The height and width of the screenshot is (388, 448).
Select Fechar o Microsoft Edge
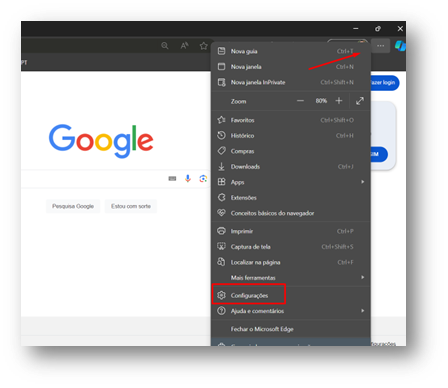291,329
